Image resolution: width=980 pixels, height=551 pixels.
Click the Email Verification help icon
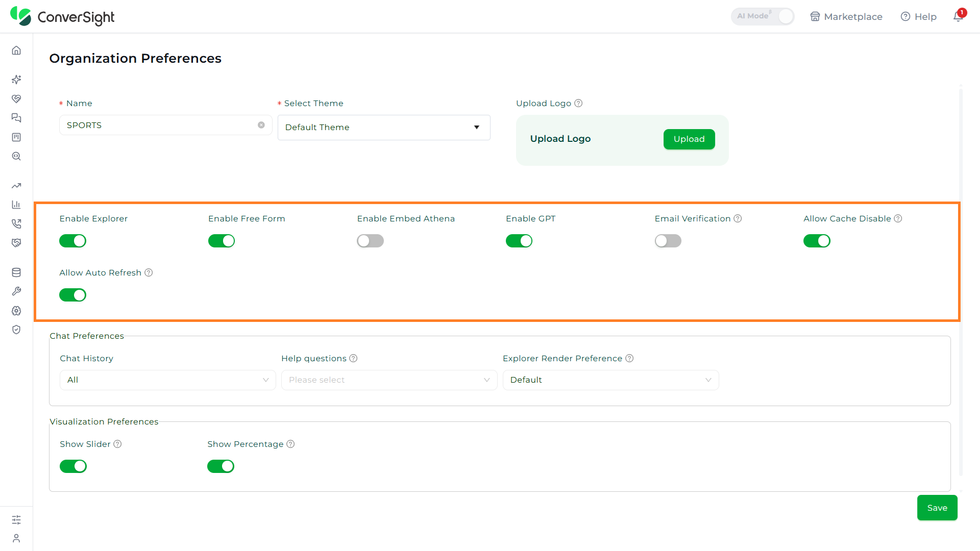pos(738,218)
